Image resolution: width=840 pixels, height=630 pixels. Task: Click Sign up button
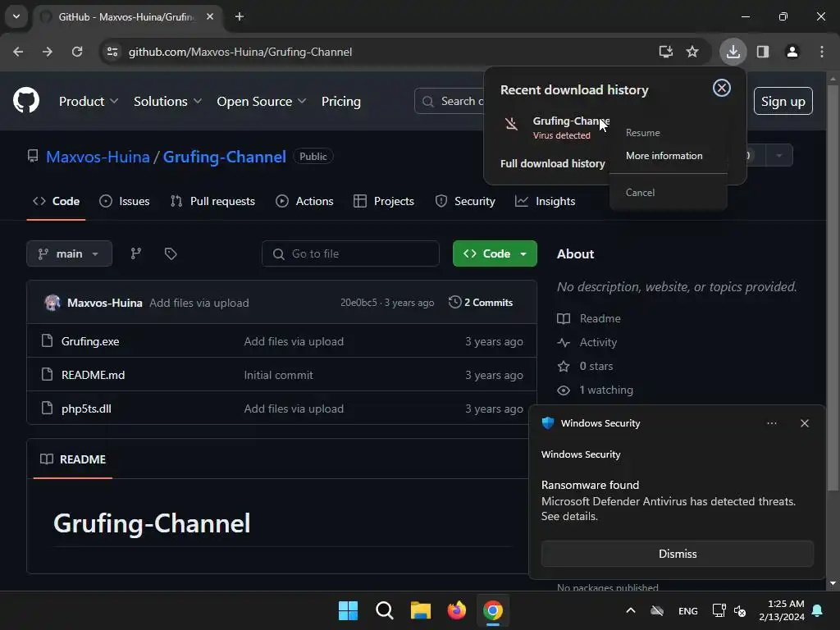[x=783, y=101]
